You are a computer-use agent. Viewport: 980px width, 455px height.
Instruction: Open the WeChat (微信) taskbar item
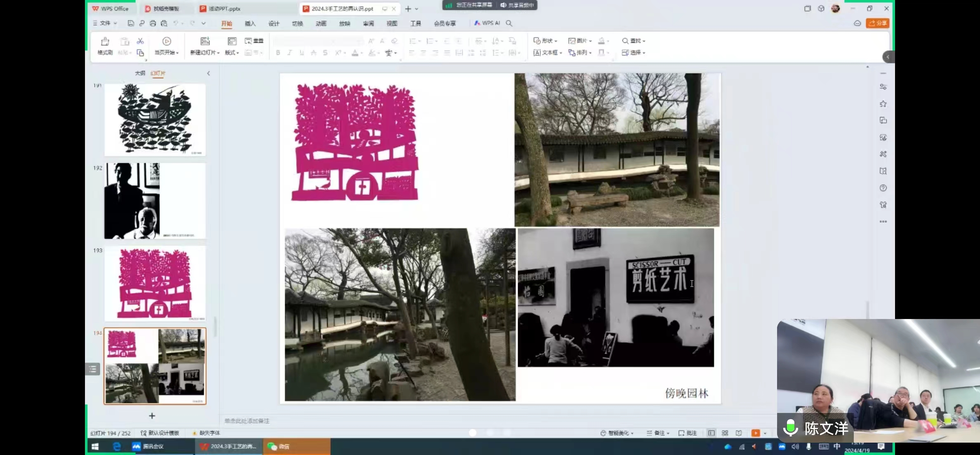tap(297, 446)
